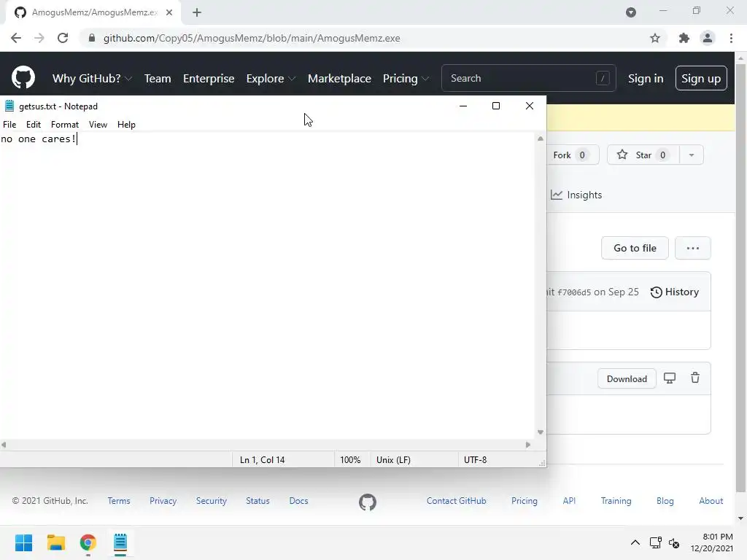
Task: Open in GitHub Desktop monitor icon
Action: (x=670, y=378)
